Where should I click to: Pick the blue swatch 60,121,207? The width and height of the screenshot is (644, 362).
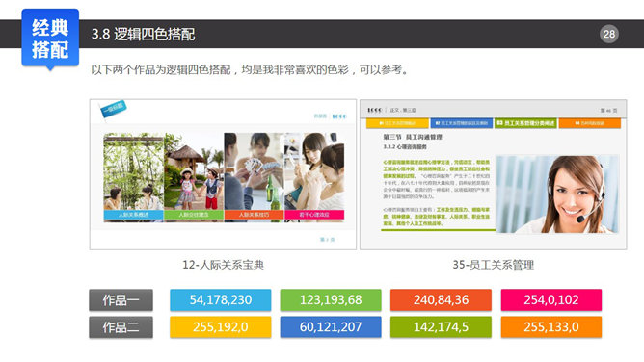[331, 327]
